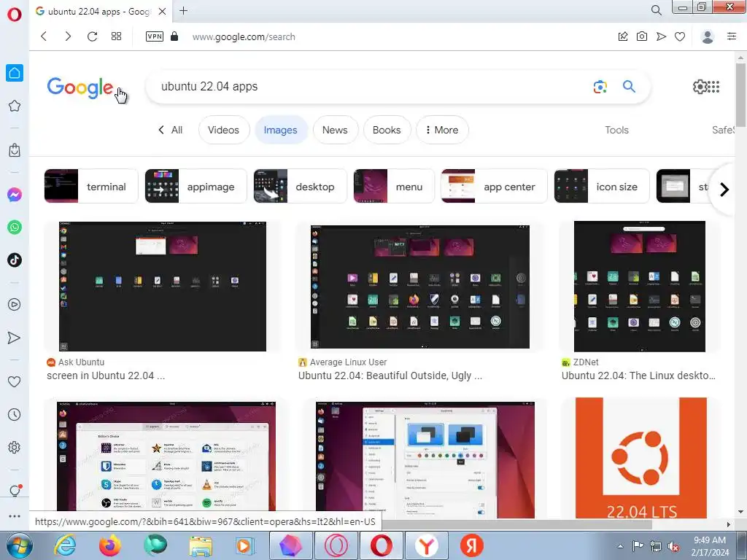Open Google quick settings gear
This screenshot has height=560, width=747.
(x=700, y=87)
